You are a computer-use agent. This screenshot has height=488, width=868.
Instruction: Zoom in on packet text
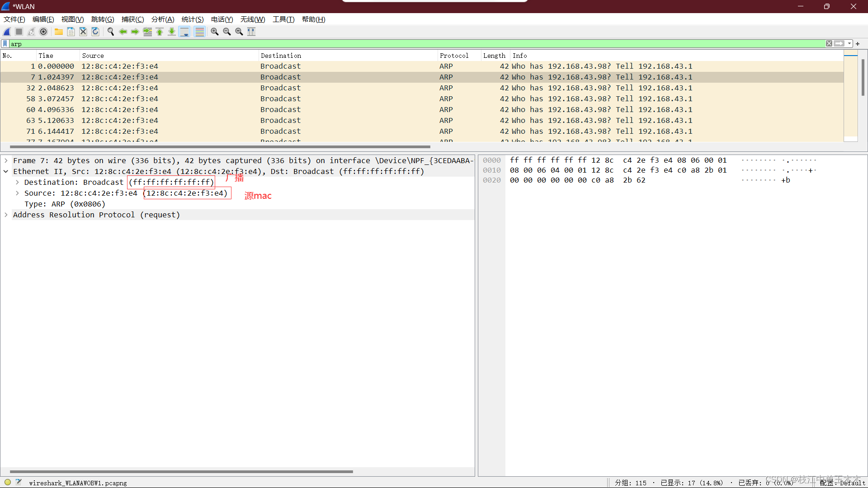coord(215,32)
